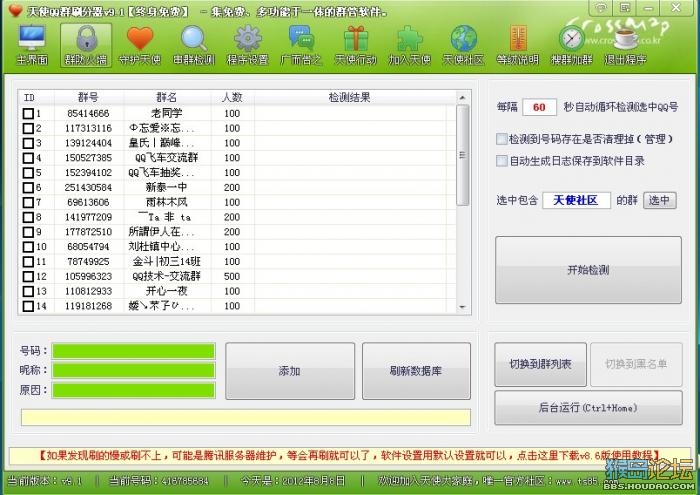Viewport: 700px width, 495px height.
Task: Click the menu icon beside minimize button
Action: pyautogui.click(x=625, y=8)
